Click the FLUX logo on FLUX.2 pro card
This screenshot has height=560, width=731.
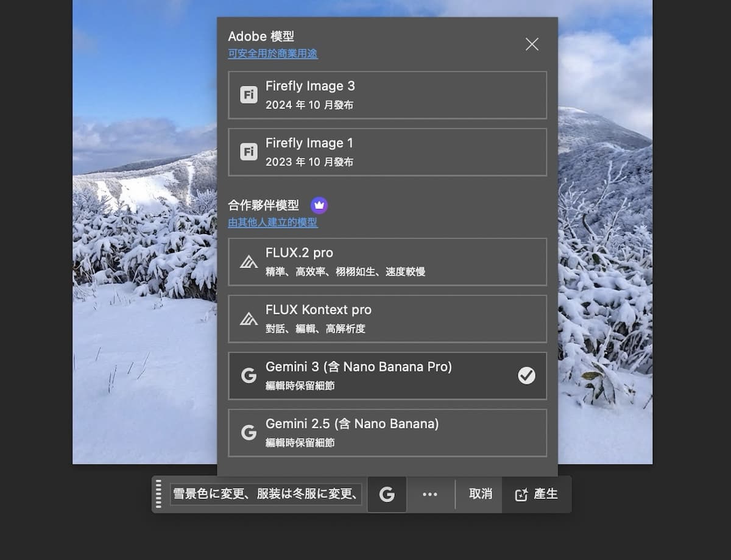point(249,262)
